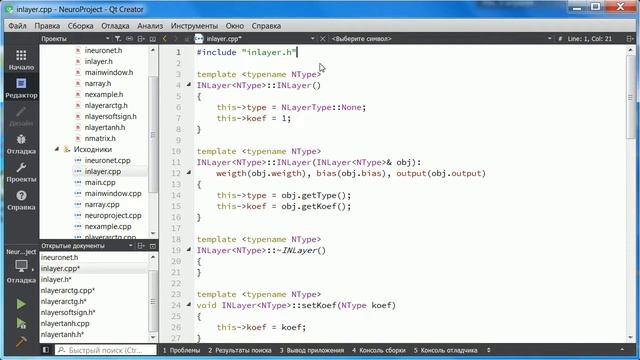
Task: Fold the copy constructor at line 12
Action: pyautogui.click(x=189, y=173)
